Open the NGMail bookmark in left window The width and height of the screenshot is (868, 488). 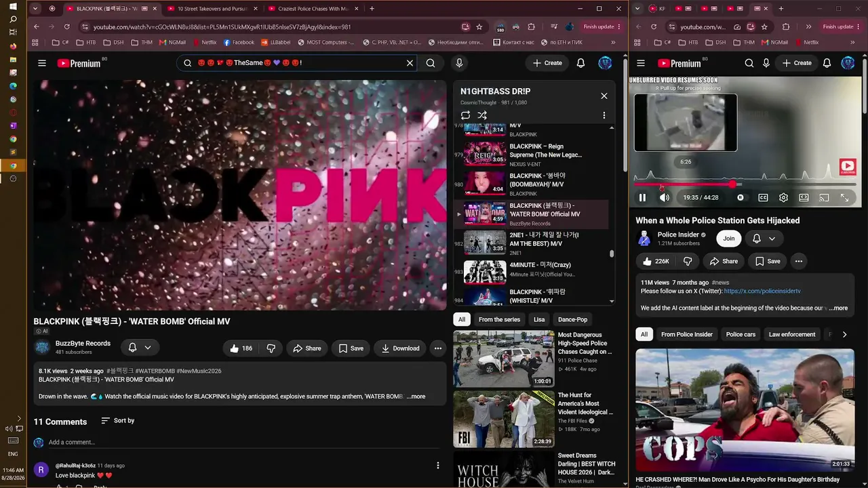(172, 42)
